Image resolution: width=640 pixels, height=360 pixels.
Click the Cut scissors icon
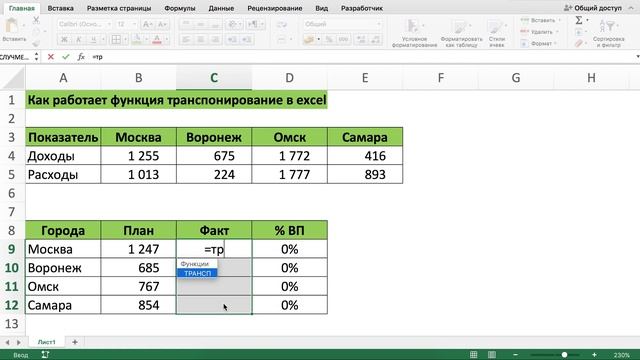[x=36, y=20]
